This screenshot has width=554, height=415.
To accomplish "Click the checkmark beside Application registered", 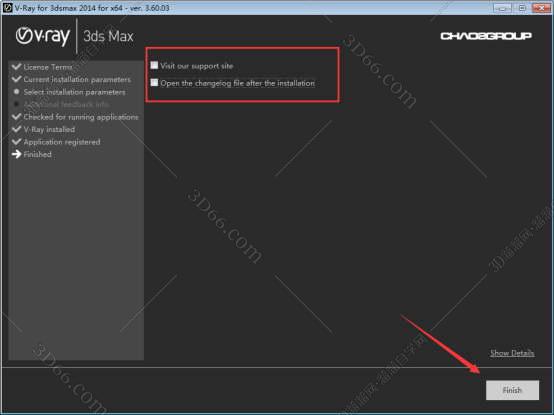I will coord(16,141).
